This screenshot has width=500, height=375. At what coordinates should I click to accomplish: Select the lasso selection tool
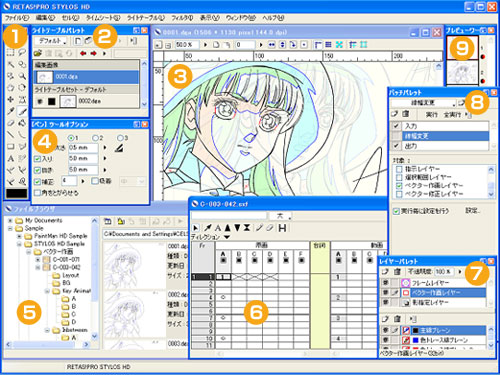coord(22,52)
